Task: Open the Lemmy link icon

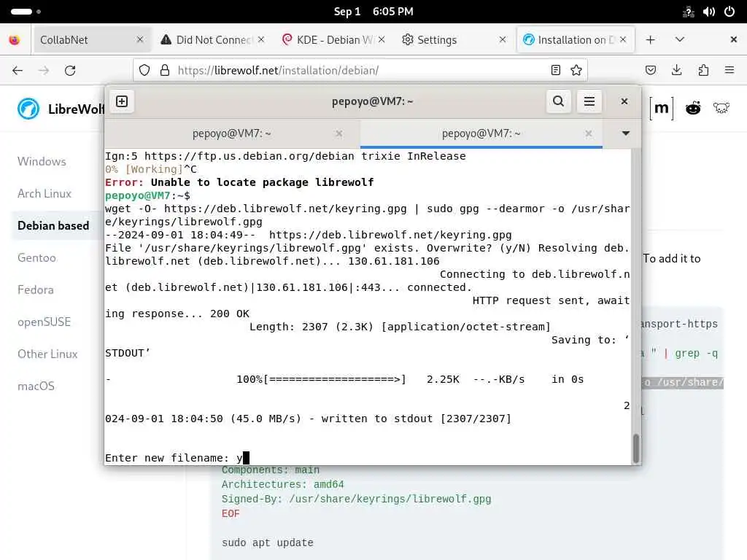Action: (x=721, y=109)
